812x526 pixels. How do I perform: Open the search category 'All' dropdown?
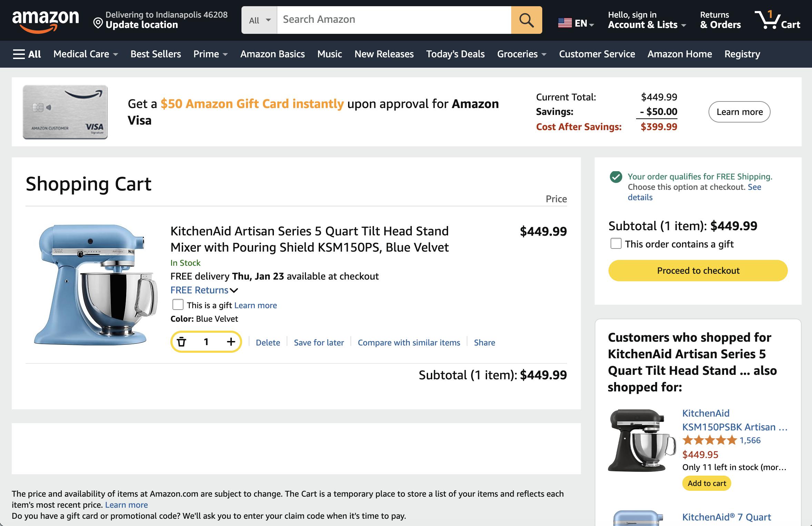click(x=259, y=20)
